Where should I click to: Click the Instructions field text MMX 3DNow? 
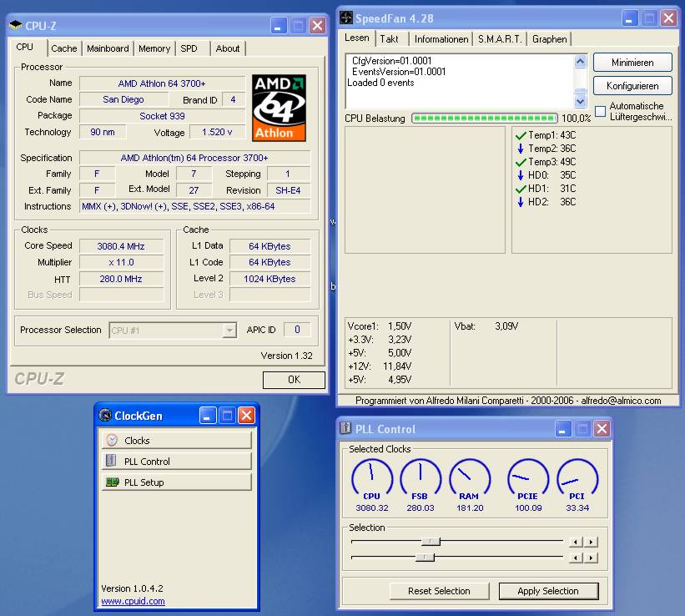click(195, 206)
